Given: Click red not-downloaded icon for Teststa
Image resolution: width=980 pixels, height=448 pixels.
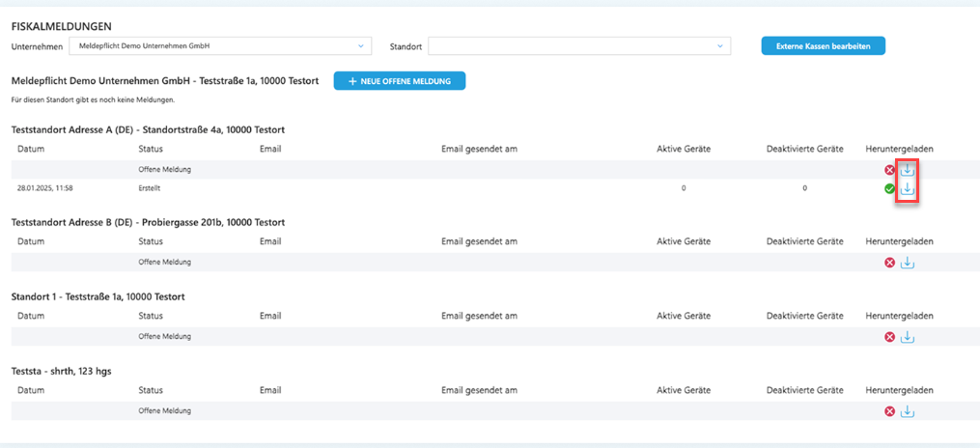Looking at the screenshot, I should 889,411.
